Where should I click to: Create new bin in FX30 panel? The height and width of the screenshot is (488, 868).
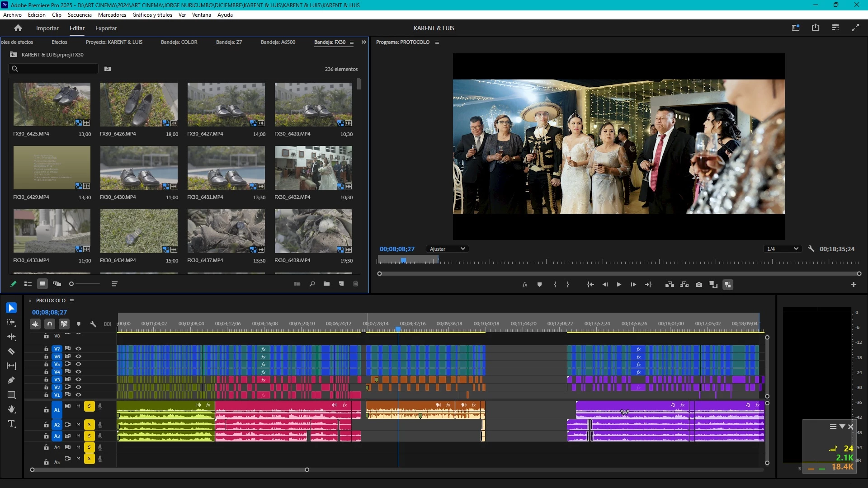[x=326, y=284]
